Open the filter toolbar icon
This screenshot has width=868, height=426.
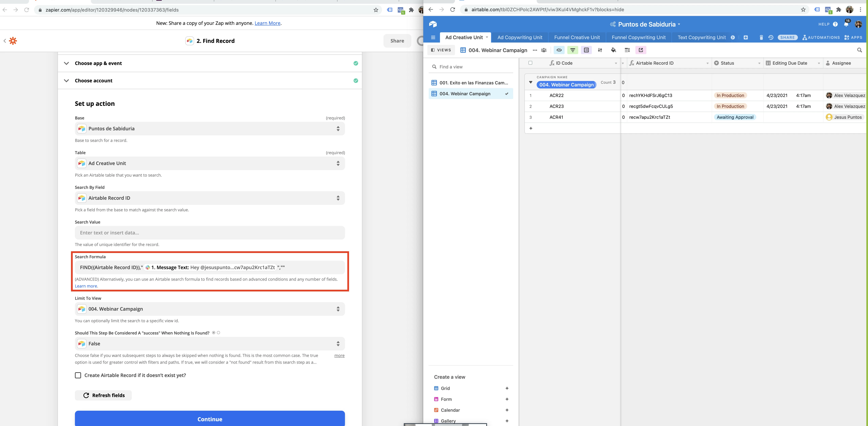pyautogui.click(x=572, y=50)
